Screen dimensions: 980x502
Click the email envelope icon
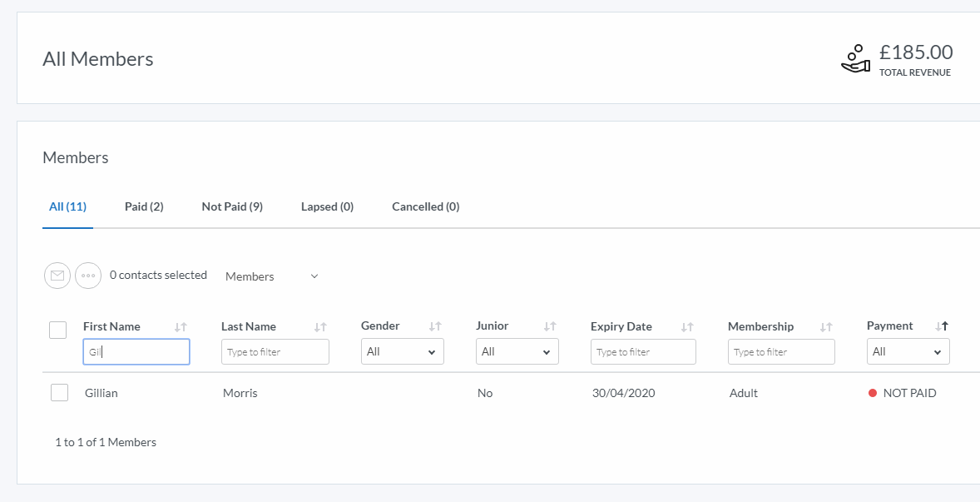coord(57,276)
